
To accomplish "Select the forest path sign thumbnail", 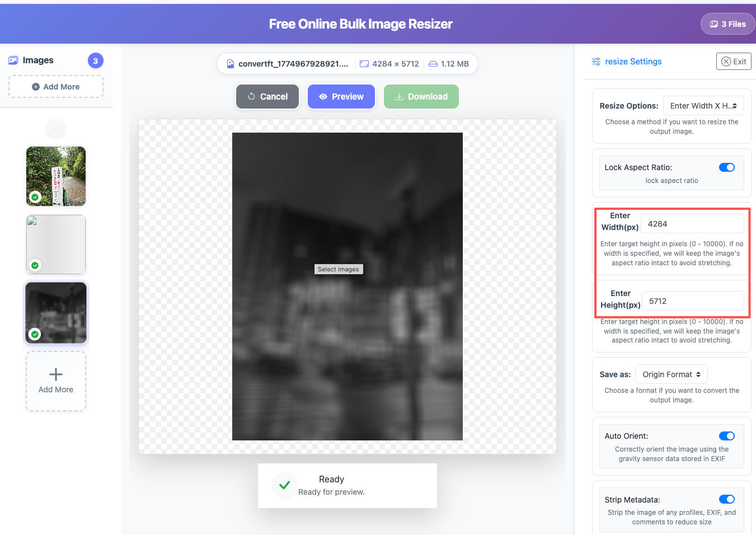I will tap(56, 176).
